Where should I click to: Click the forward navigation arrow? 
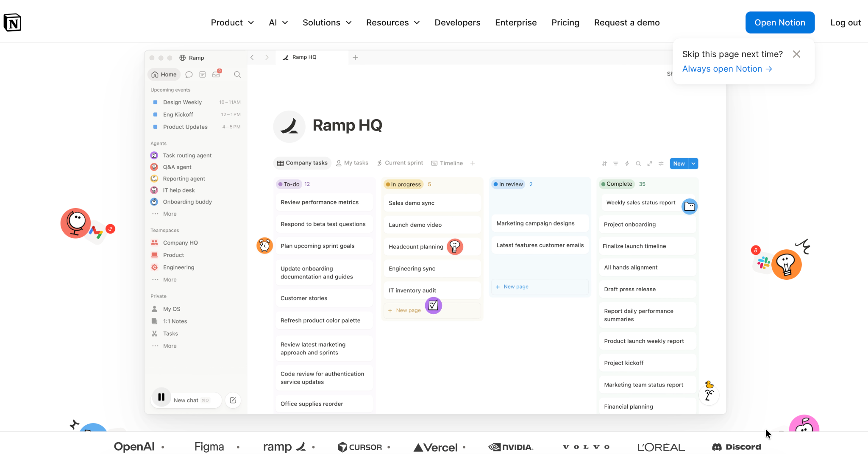pos(267,57)
